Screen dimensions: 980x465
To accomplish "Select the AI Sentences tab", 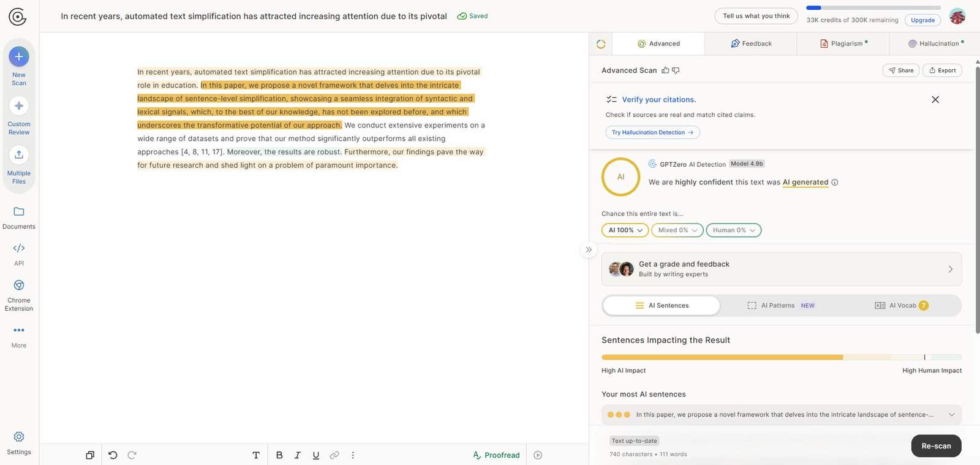I will [x=661, y=305].
